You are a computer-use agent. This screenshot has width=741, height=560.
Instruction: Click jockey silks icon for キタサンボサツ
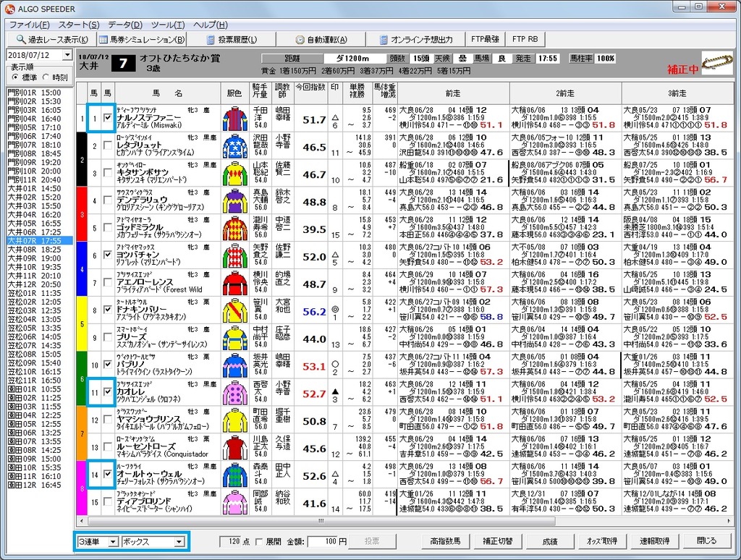(x=235, y=174)
